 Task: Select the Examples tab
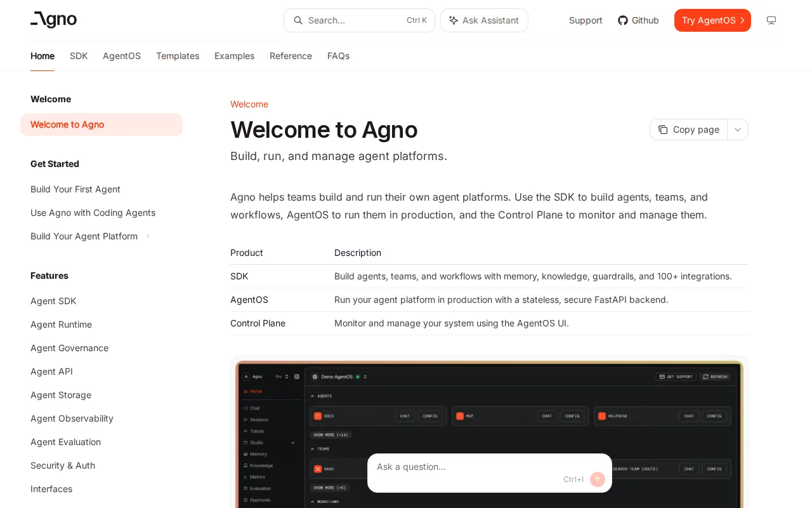point(234,56)
